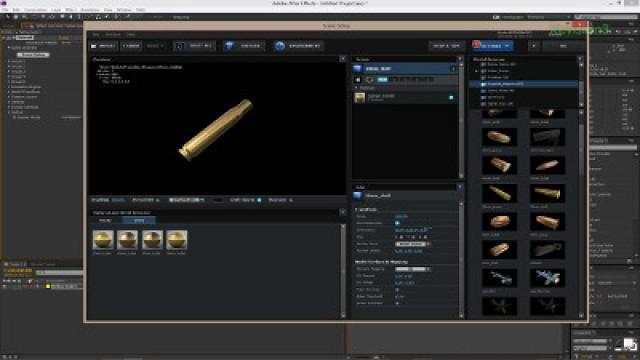Open the Composition menu in After Effects

point(36,9)
